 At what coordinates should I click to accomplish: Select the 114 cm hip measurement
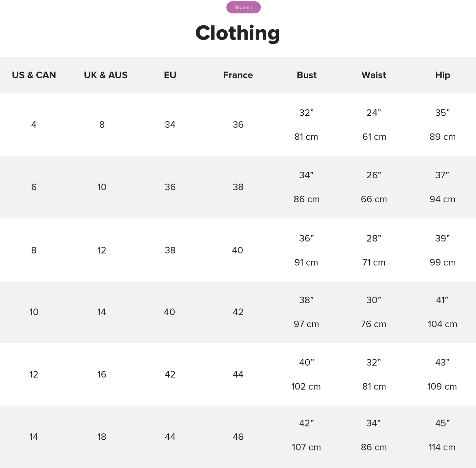point(442,447)
